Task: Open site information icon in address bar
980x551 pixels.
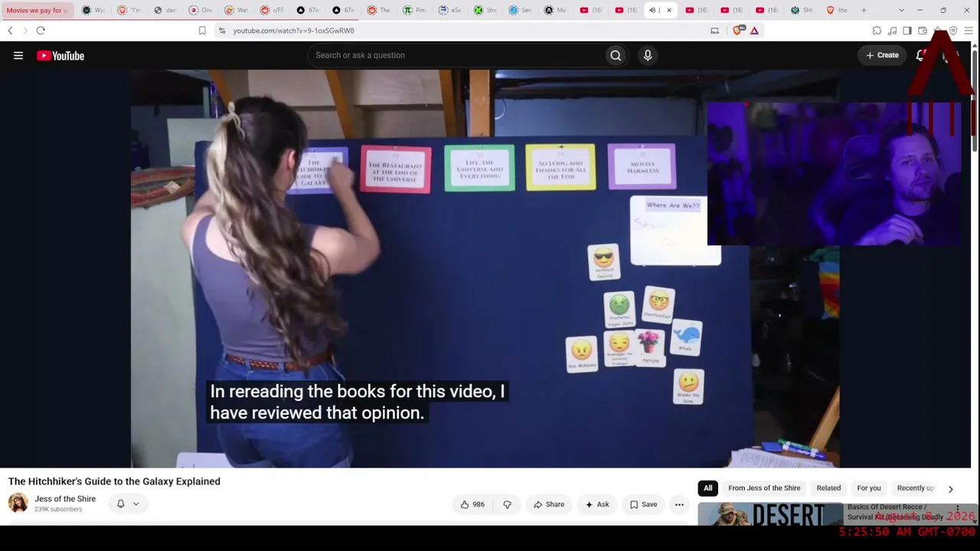Action: [x=222, y=31]
